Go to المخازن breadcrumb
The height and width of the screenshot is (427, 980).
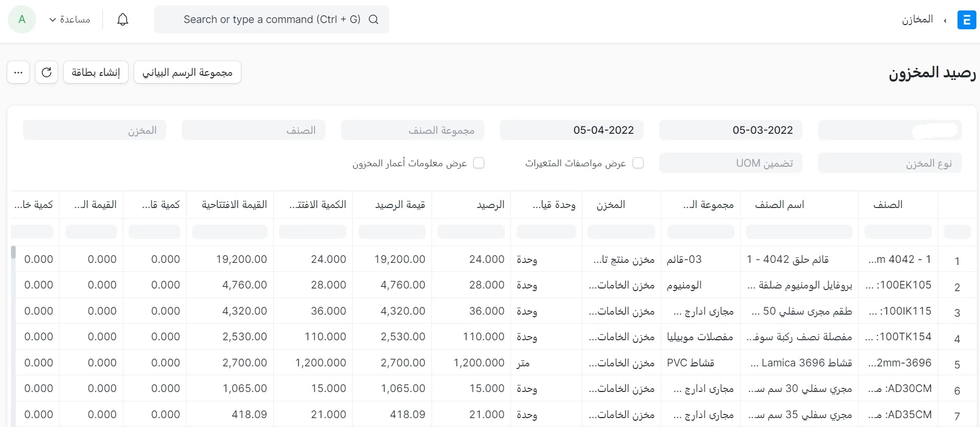917,19
